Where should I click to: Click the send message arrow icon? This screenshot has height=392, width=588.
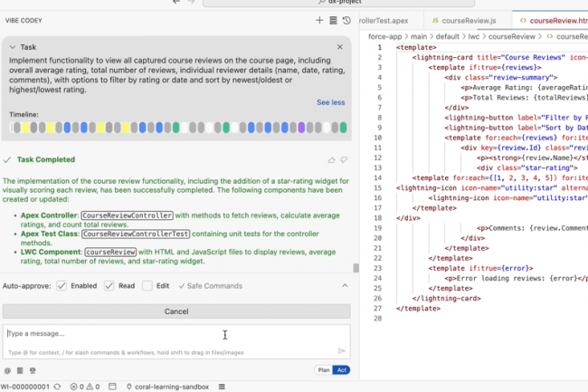(341, 350)
